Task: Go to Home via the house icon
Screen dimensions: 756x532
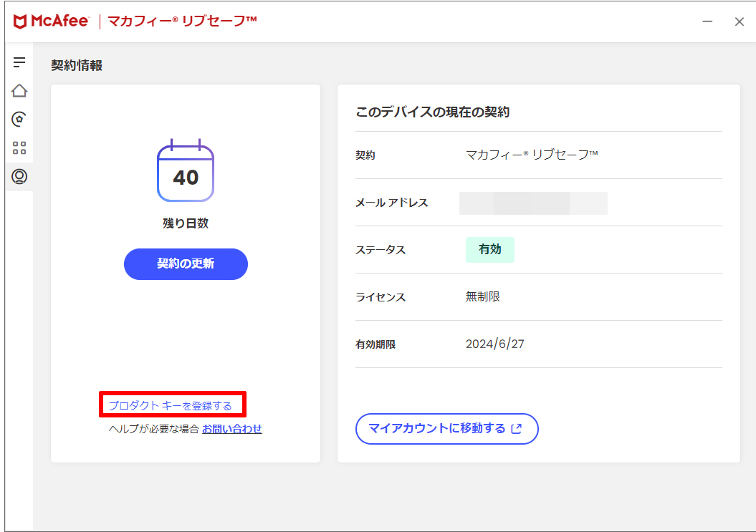Action: pos(19,91)
